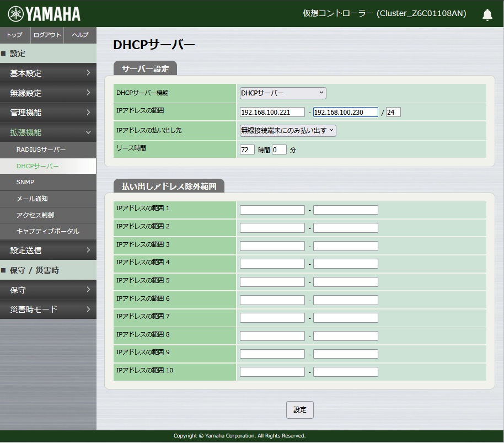Click exclusion range 9 start field
The height and width of the screenshot is (443, 504).
(x=272, y=354)
